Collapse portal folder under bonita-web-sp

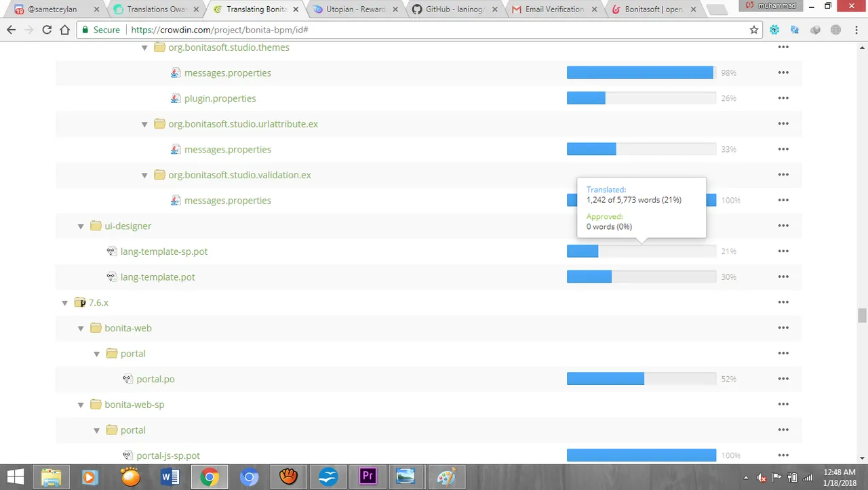coord(97,430)
